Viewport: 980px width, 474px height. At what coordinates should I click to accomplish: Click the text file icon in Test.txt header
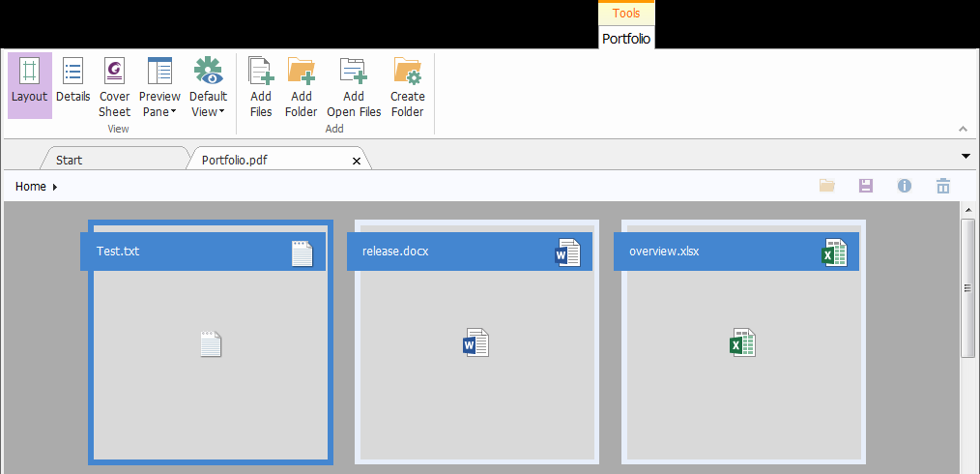[302, 253]
